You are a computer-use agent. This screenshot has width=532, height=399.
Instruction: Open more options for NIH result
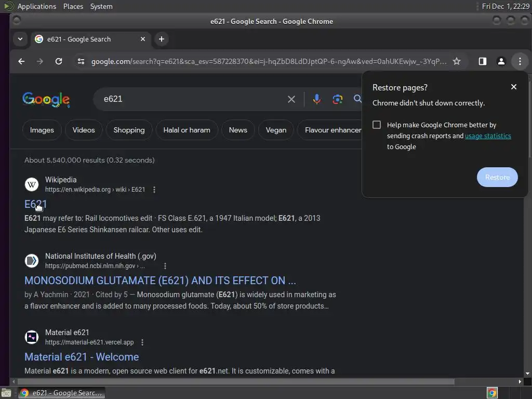tap(165, 266)
